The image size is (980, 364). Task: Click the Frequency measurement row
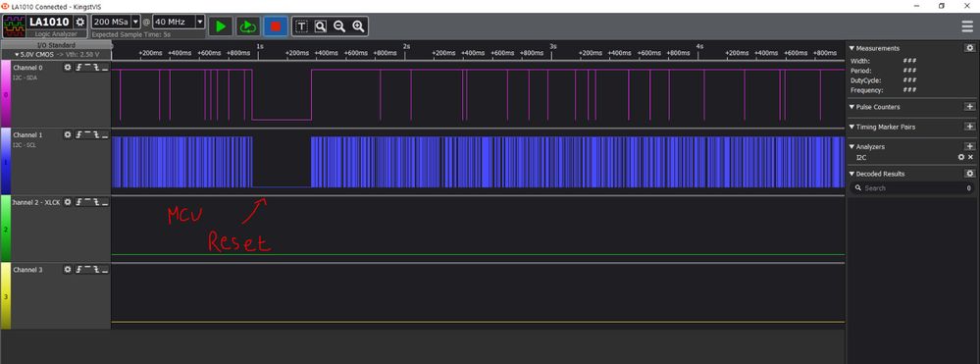883,90
